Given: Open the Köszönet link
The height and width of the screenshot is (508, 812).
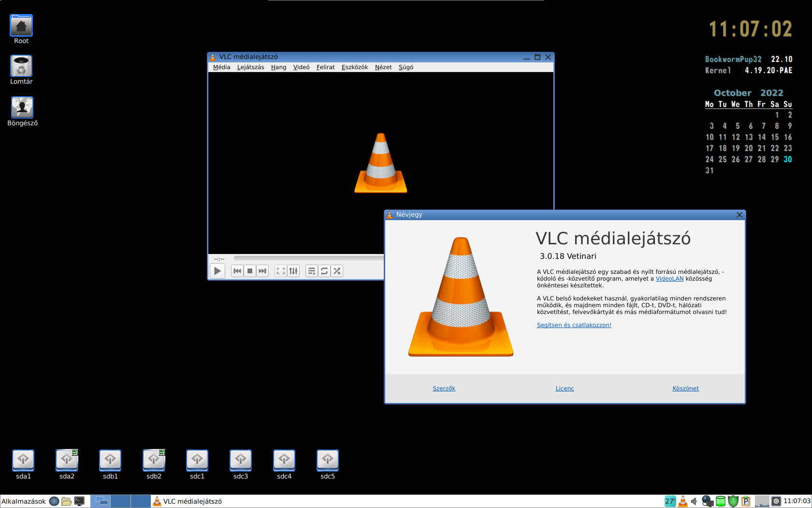Looking at the screenshot, I should point(685,388).
